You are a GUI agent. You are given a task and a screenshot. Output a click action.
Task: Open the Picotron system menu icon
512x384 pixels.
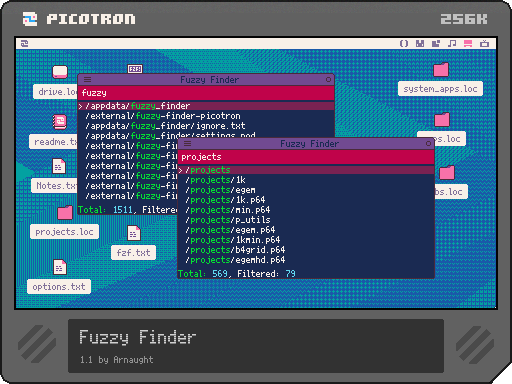point(25,44)
